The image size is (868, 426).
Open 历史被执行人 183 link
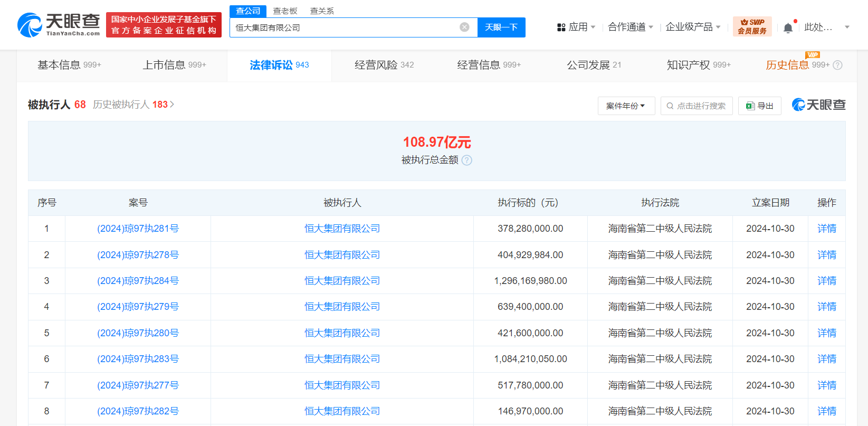(x=133, y=105)
